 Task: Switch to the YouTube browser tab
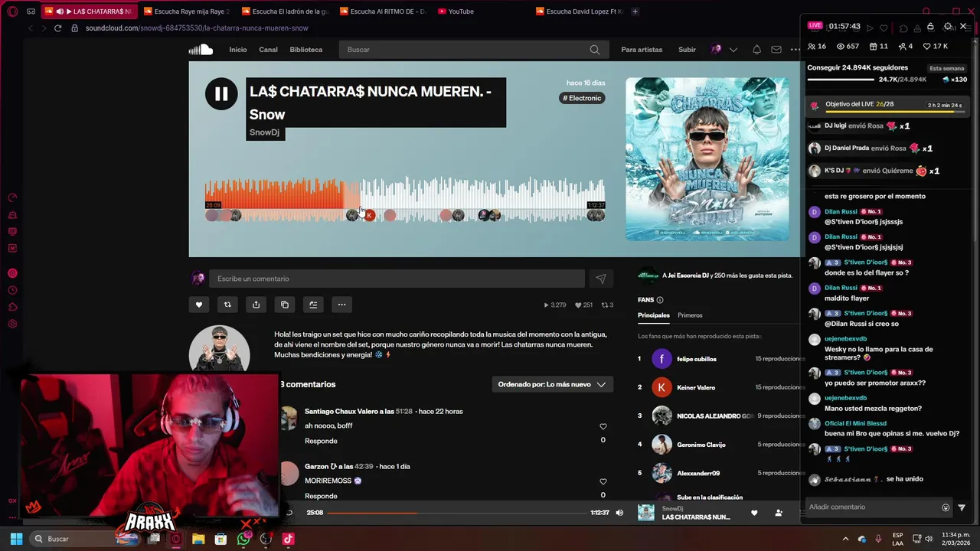tap(461, 11)
